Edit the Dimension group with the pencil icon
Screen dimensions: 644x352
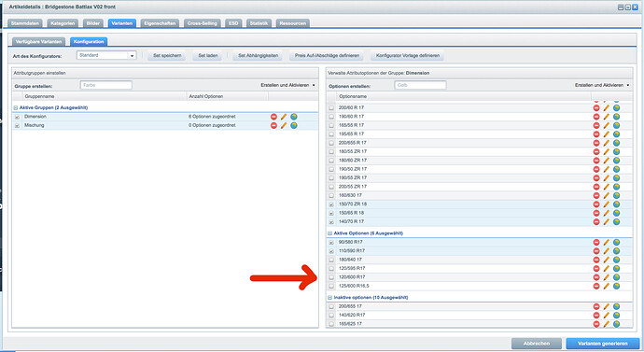(x=284, y=117)
